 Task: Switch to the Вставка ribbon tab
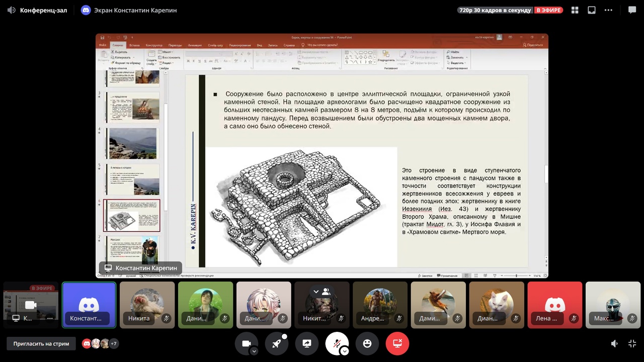134,45
